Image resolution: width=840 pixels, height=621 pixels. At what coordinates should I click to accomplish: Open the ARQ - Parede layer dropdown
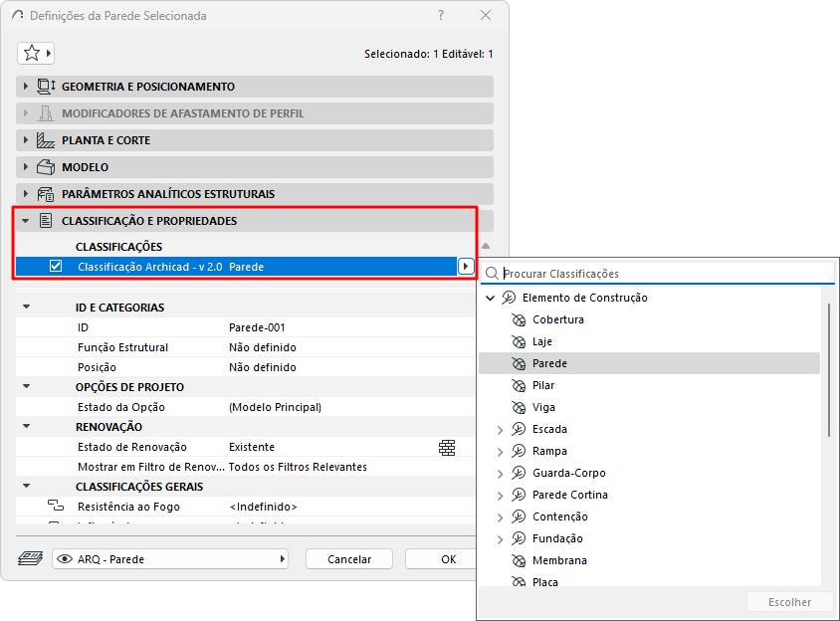pos(170,559)
